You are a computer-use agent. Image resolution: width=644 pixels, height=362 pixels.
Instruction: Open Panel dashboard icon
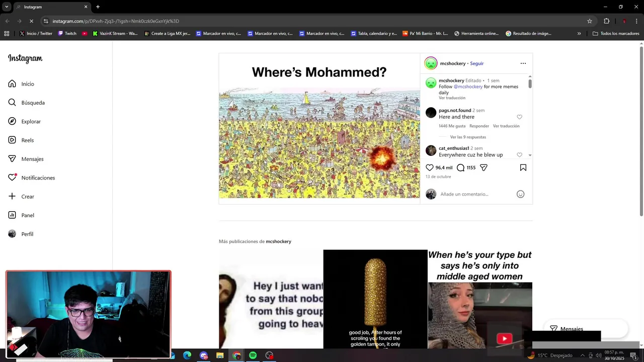(12, 215)
